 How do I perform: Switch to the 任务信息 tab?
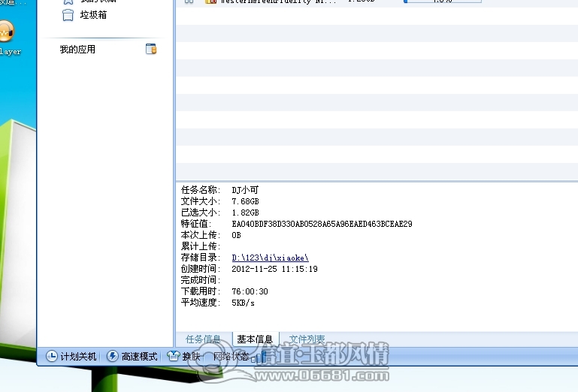point(203,339)
